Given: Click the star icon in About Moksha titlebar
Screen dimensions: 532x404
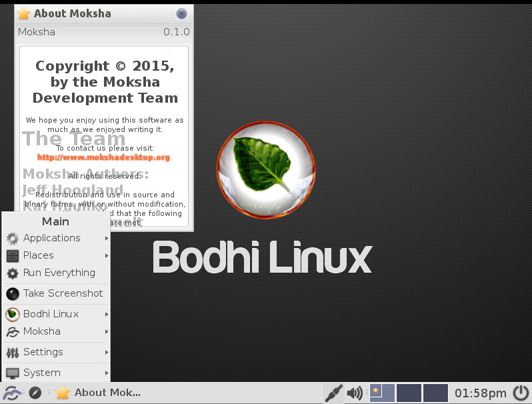Looking at the screenshot, I should click(x=23, y=13).
